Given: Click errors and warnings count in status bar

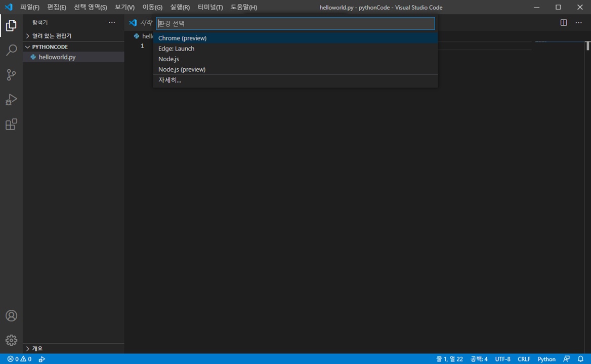Looking at the screenshot, I should coord(19,359).
